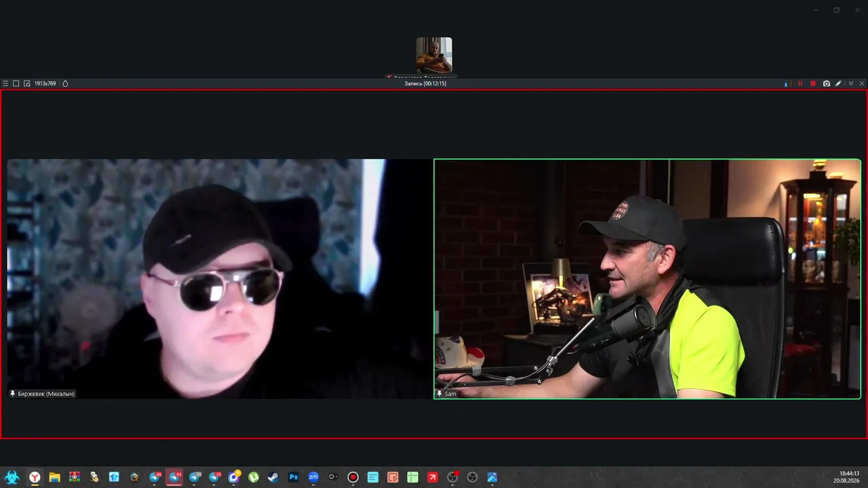Click the recording timer label
This screenshot has width=868, height=488.
(x=425, y=83)
